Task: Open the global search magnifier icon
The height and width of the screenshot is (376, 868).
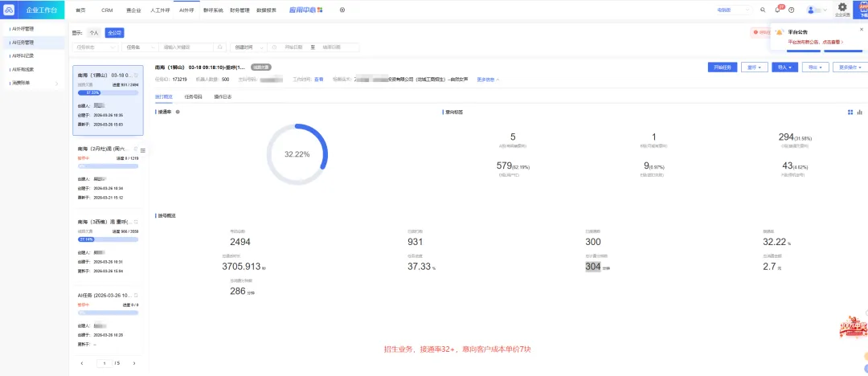Action: pyautogui.click(x=764, y=10)
